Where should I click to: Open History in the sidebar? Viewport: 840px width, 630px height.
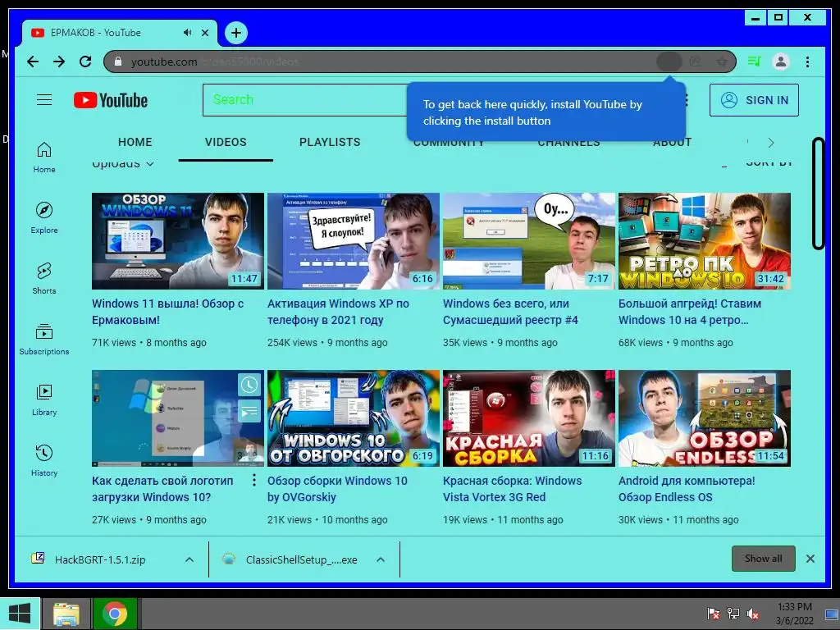click(x=44, y=460)
